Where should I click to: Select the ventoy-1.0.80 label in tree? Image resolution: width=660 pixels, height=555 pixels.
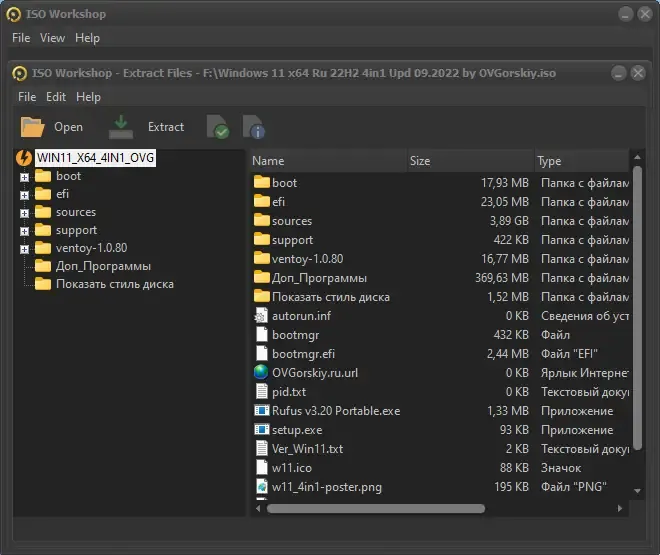92,248
